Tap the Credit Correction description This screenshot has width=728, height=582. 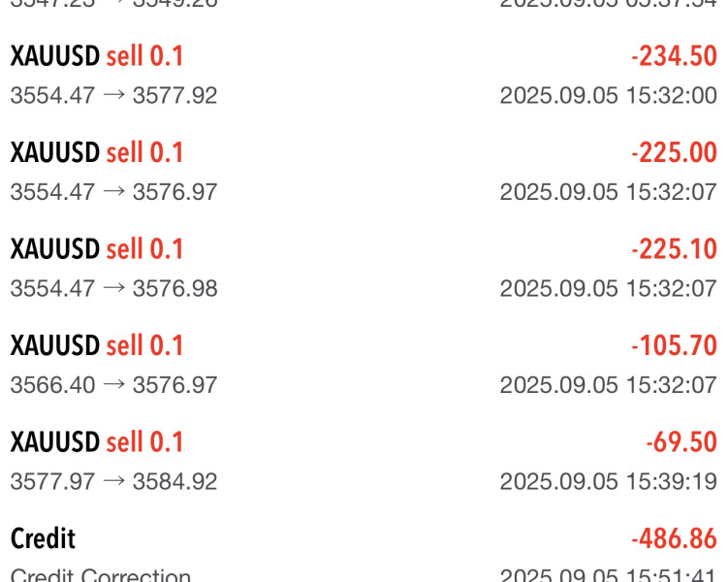[x=101, y=575]
